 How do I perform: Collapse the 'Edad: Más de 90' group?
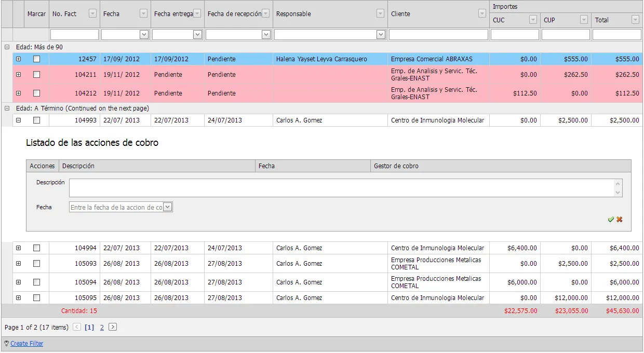point(7,47)
